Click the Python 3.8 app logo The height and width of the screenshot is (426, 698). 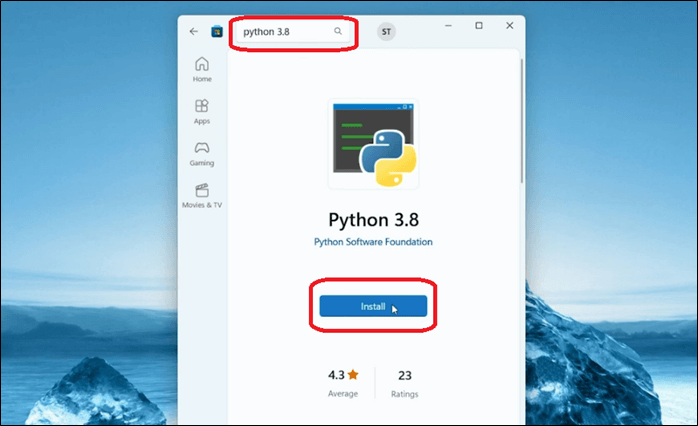373,144
